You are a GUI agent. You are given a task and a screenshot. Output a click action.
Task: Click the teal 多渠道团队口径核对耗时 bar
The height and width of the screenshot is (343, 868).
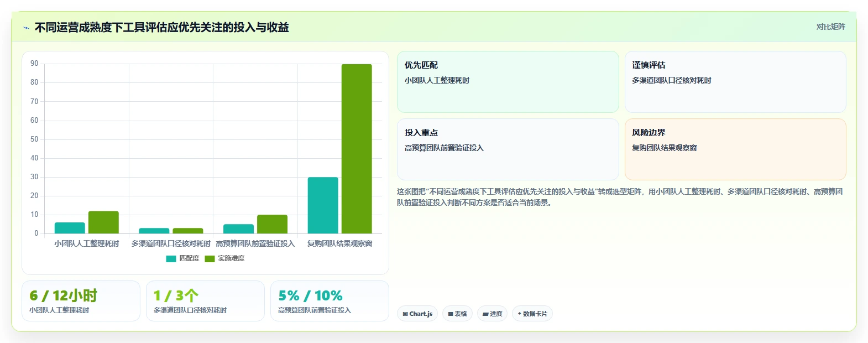(x=154, y=231)
